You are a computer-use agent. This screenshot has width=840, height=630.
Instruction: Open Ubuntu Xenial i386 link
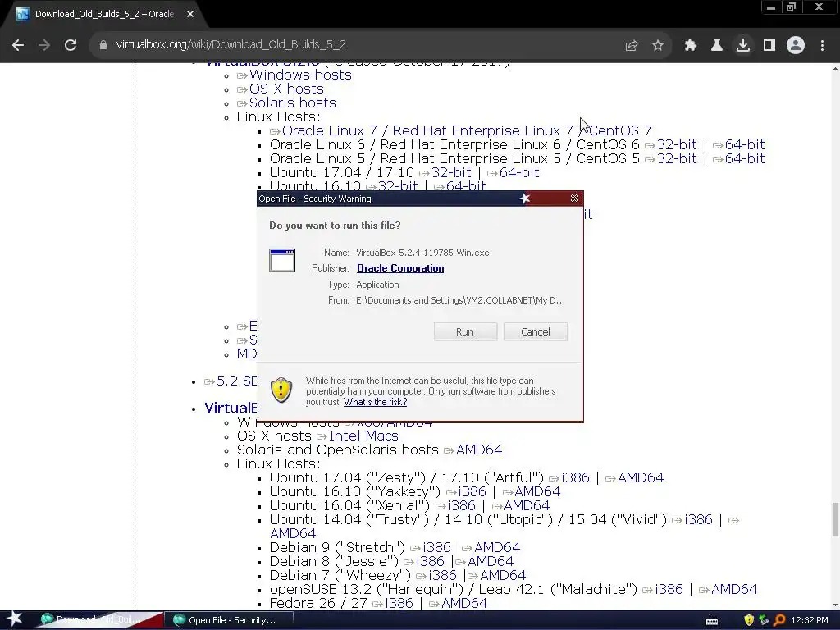(461, 505)
